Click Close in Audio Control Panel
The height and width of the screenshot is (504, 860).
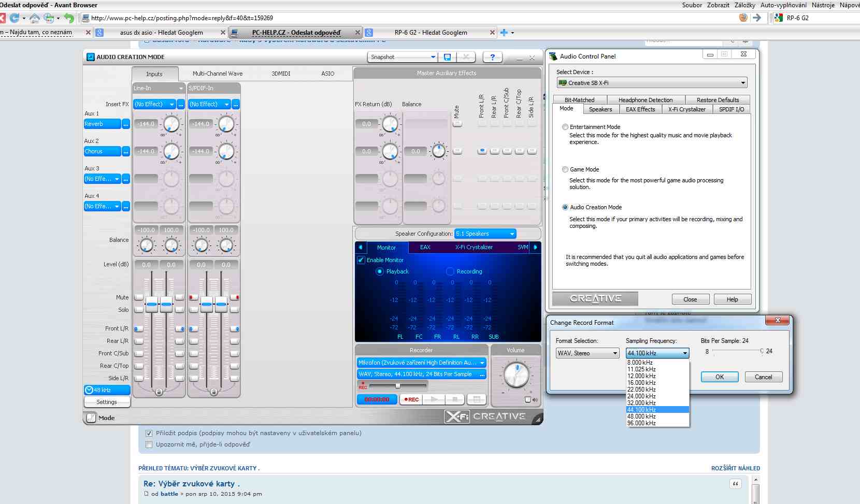click(x=690, y=299)
